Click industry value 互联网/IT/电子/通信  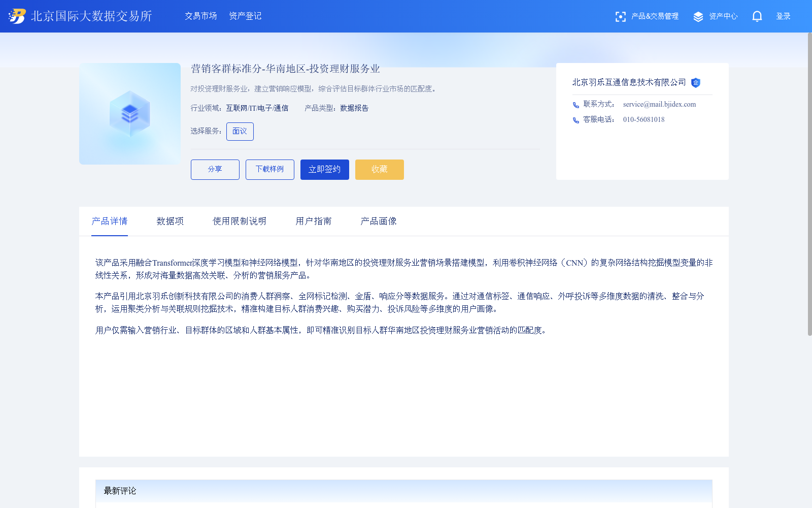pyautogui.click(x=257, y=108)
